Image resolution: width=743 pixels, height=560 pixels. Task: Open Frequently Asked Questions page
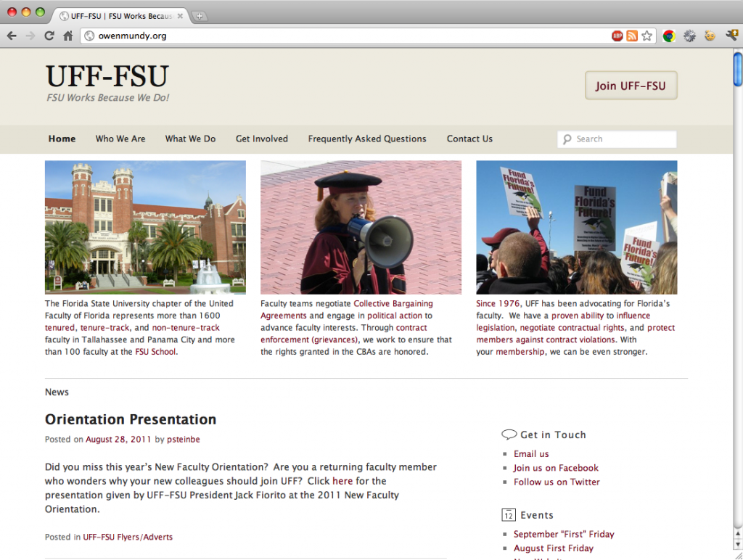(x=367, y=139)
